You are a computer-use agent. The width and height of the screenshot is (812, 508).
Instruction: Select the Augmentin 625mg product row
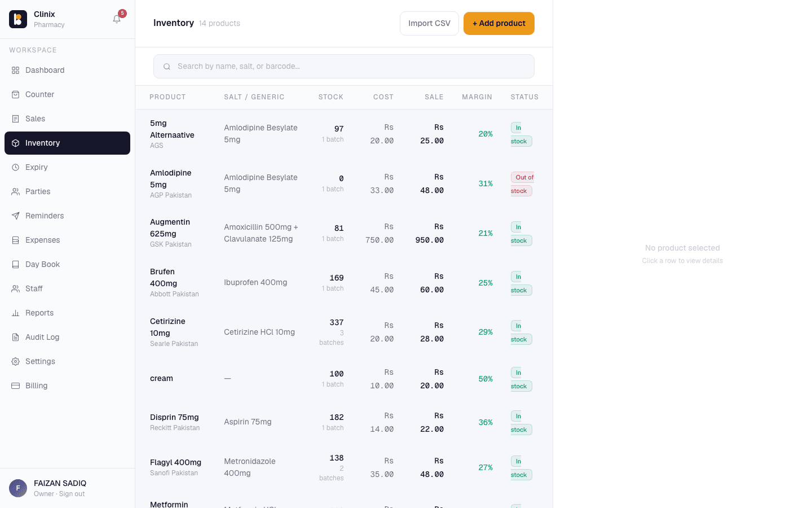pos(344,233)
